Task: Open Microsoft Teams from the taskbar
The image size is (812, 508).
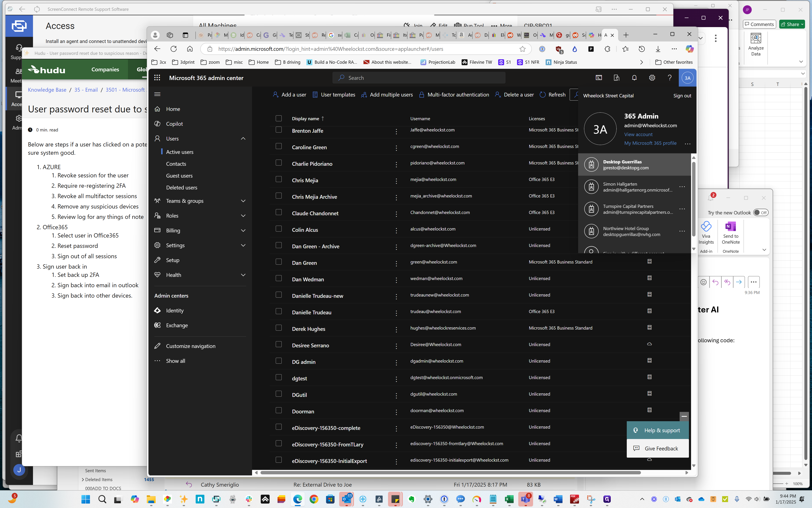Action: pyautogui.click(x=525, y=499)
